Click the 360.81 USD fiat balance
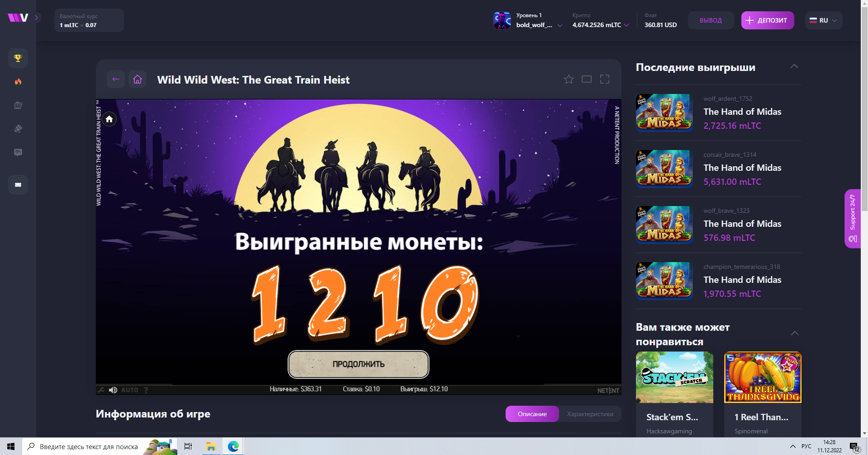The image size is (868, 455). (x=660, y=25)
